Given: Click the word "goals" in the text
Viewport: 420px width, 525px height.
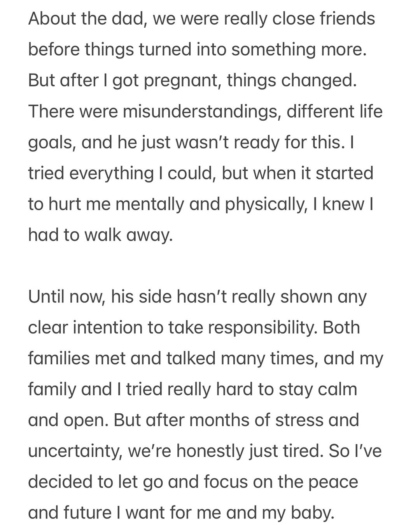Looking at the screenshot, I should click(x=51, y=143).
